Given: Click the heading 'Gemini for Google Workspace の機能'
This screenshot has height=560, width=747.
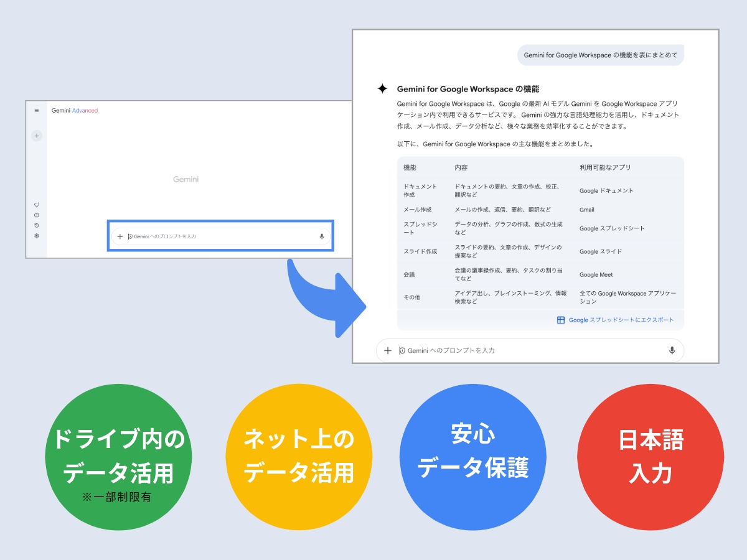Looking at the screenshot, I should (468, 89).
